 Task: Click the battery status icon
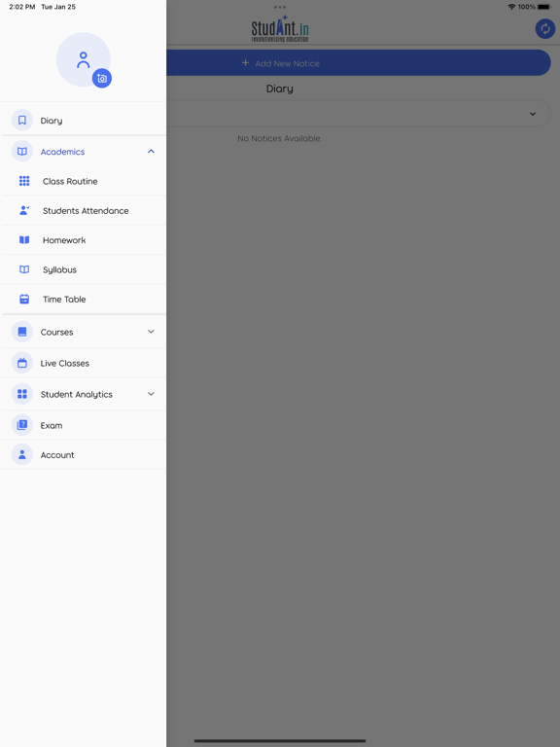544,7
